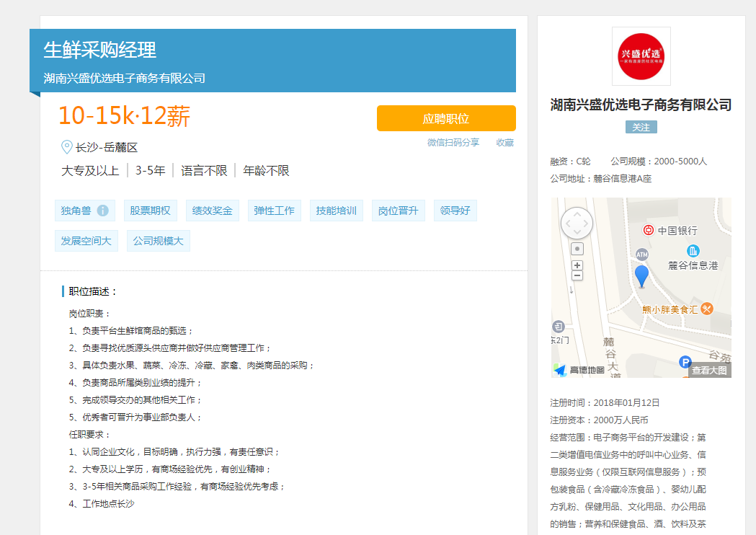Viewport: 756px width, 535px height.
Task: Select the 领导好 tag
Action: (455, 211)
